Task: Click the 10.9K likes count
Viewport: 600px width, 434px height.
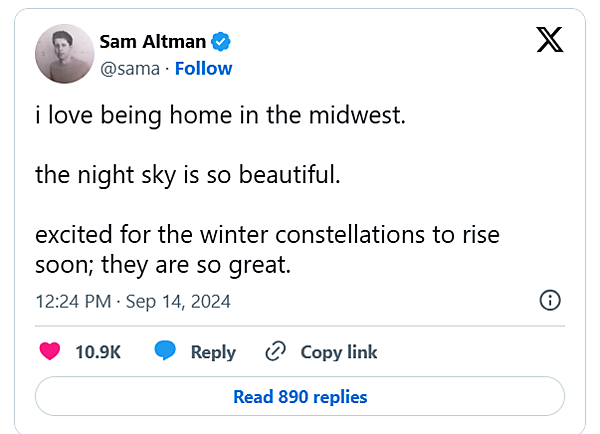Action: [x=98, y=352]
